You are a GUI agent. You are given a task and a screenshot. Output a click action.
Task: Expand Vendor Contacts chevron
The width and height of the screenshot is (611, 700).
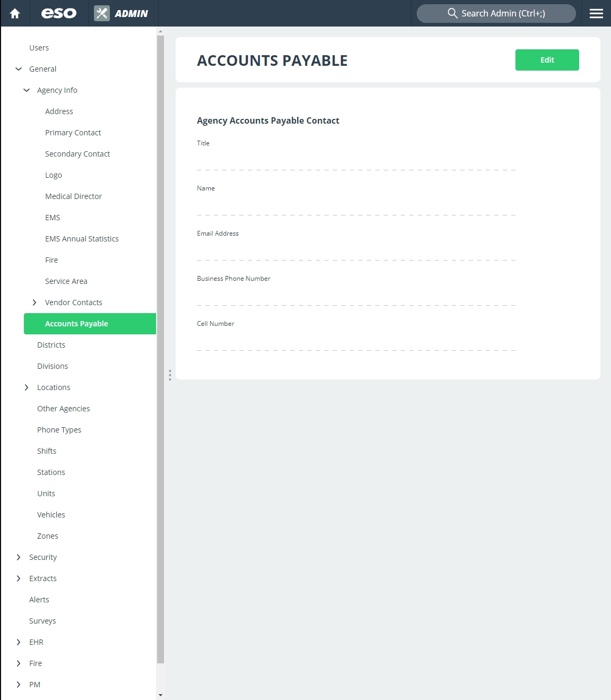tap(35, 303)
